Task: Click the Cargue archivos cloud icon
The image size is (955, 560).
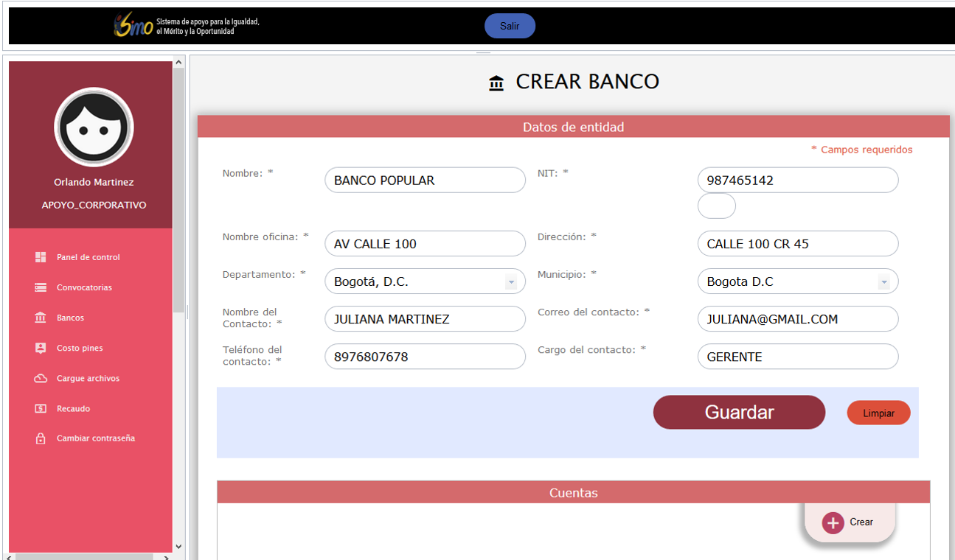Action: click(x=41, y=378)
